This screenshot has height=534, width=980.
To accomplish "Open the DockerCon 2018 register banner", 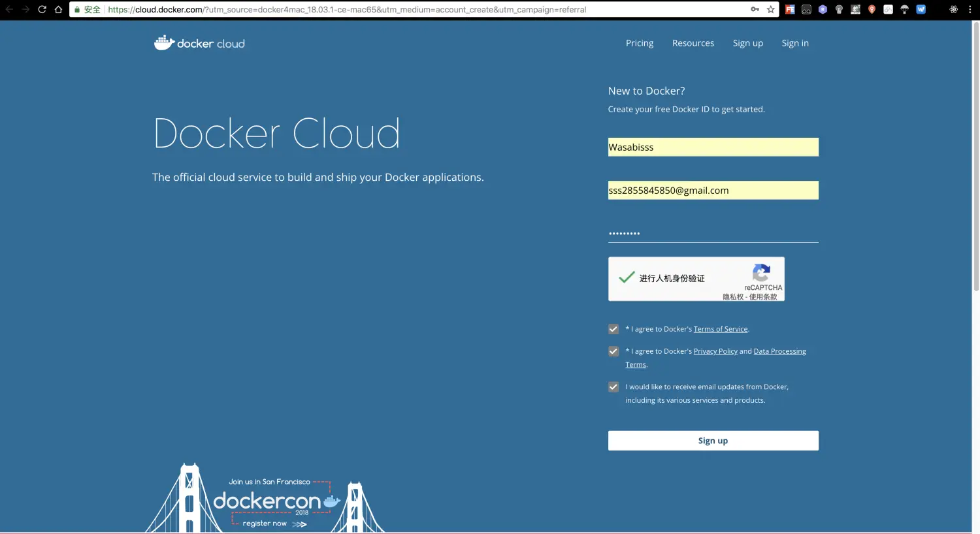I will point(266,498).
